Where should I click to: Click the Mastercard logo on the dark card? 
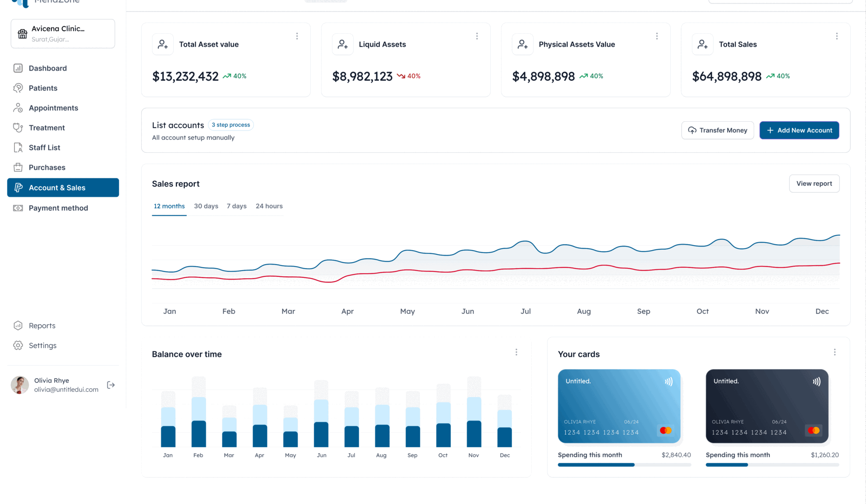(x=814, y=431)
